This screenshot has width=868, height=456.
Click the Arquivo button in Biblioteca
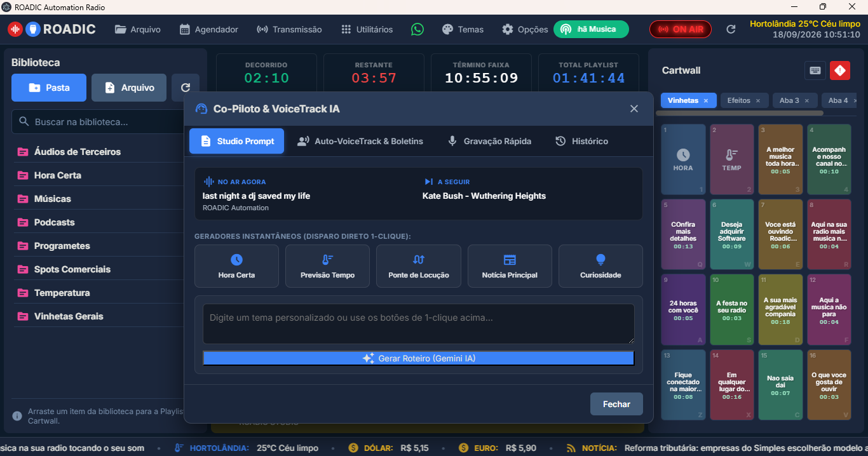tap(129, 88)
